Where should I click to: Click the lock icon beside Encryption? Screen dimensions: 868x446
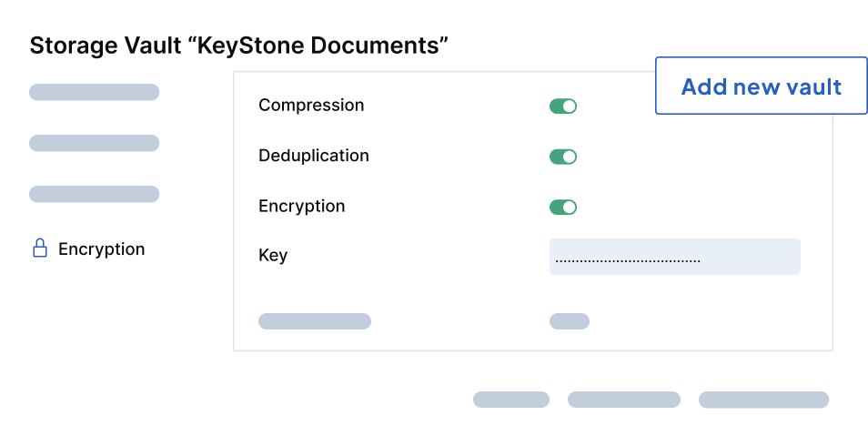[x=40, y=248]
